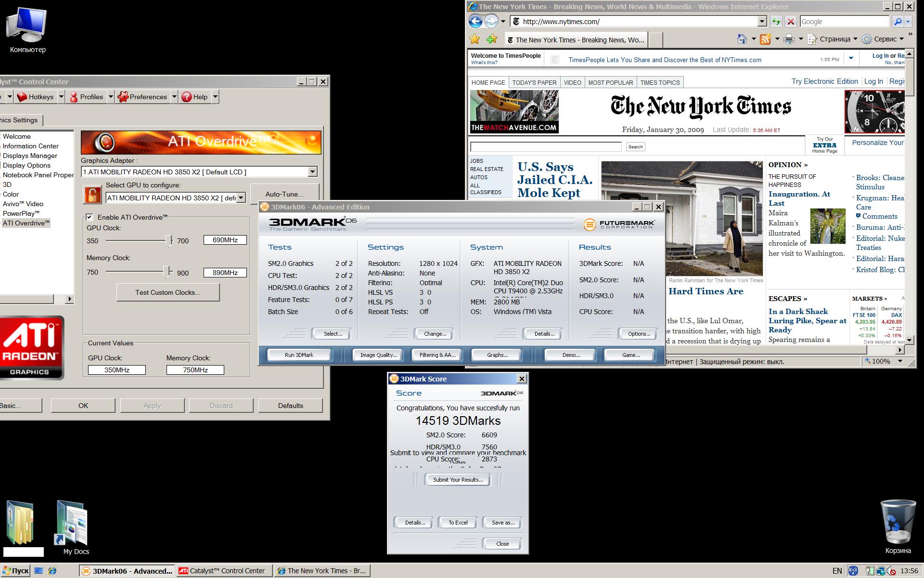This screenshot has height=578, width=924.
Task: Open the Сервис tools gear icon
Action: 867,39
